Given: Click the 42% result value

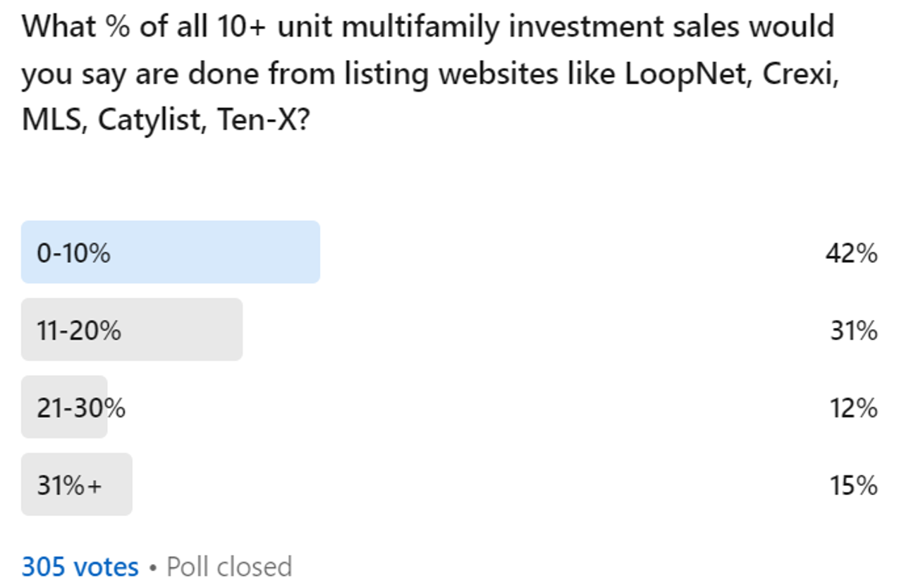Looking at the screenshot, I should tap(852, 253).
